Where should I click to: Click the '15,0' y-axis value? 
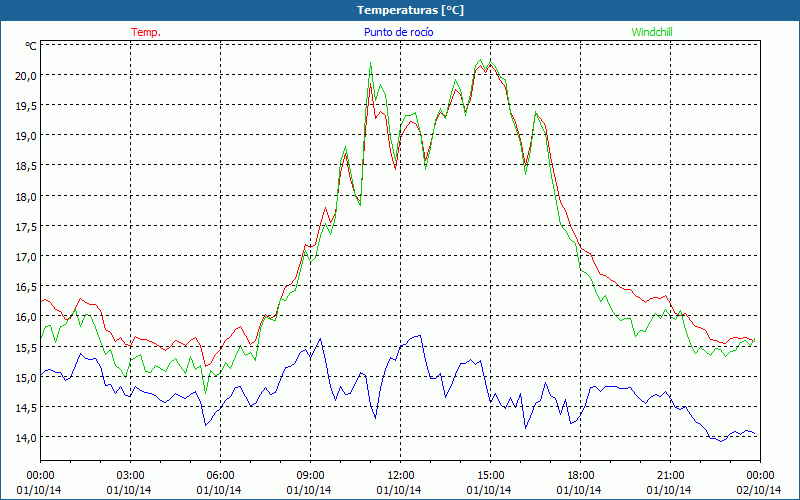[27, 378]
